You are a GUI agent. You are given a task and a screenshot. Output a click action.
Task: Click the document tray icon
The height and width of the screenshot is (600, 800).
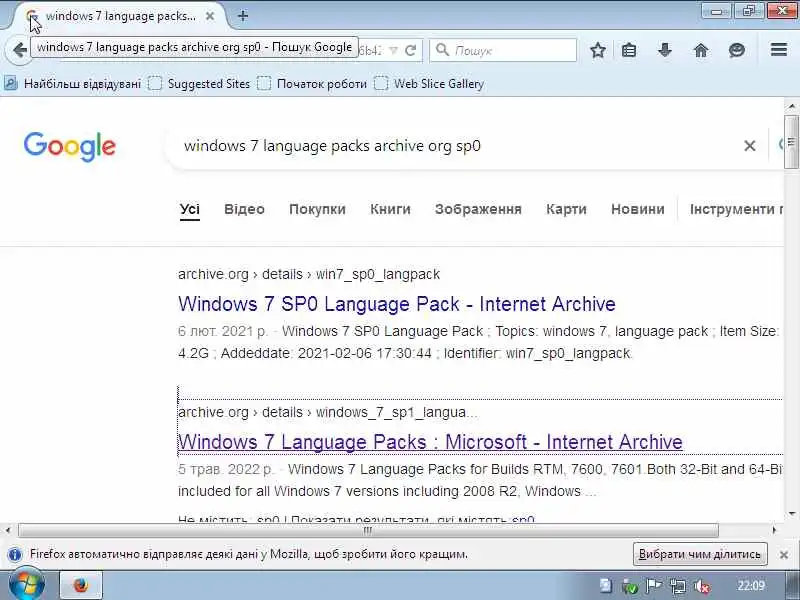click(x=606, y=586)
